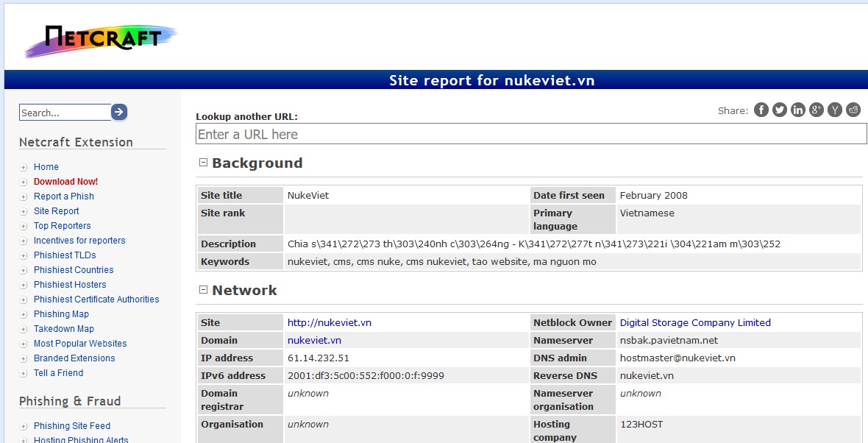This screenshot has width=868, height=443.
Task: View Most Popular Websites
Action: (80, 344)
